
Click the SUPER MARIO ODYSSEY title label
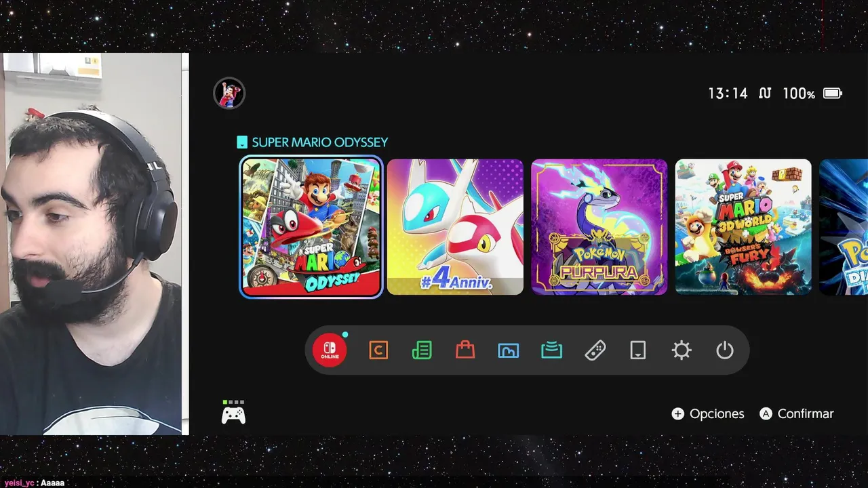(x=319, y=142)
